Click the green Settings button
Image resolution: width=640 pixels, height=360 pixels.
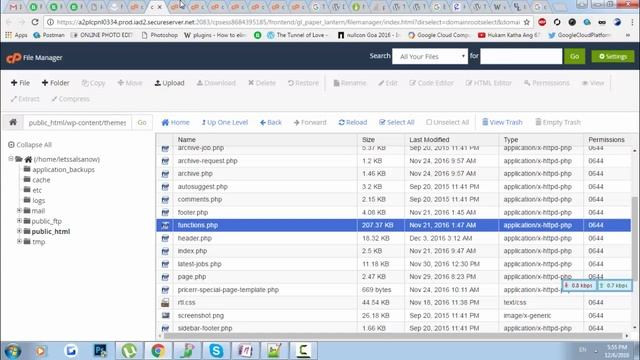point(613,56)
